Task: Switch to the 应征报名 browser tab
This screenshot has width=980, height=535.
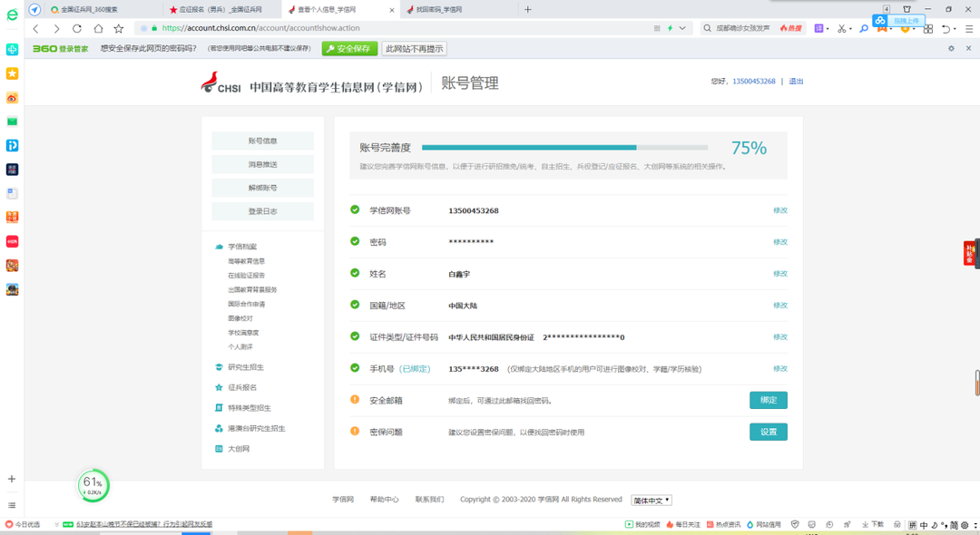Action: pos(220,9)
